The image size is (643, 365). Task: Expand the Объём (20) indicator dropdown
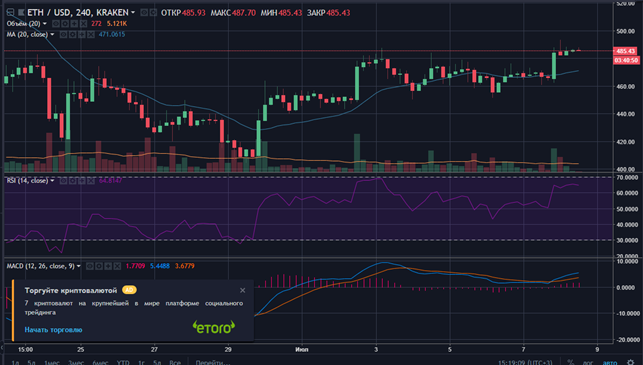[x=45, y=24]
